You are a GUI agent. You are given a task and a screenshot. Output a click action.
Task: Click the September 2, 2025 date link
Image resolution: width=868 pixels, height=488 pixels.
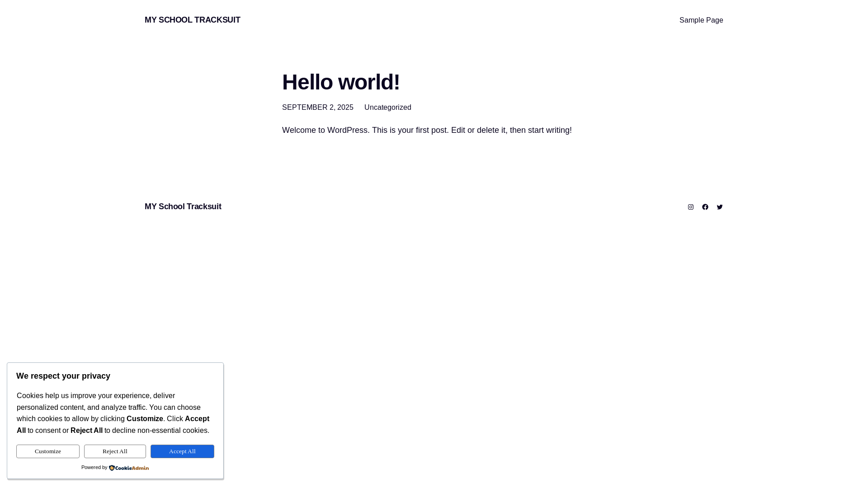click(x=318, y=108)
